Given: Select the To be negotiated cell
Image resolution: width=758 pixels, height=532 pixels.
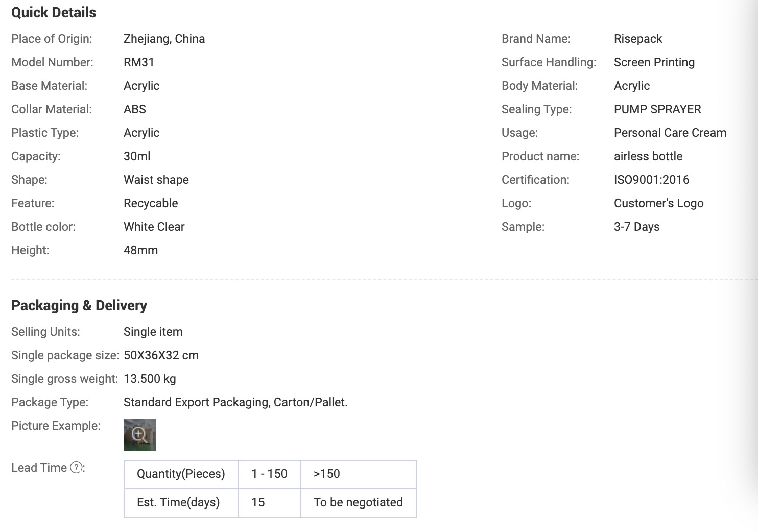Looking at the screenshot, I should click(359, 503).
